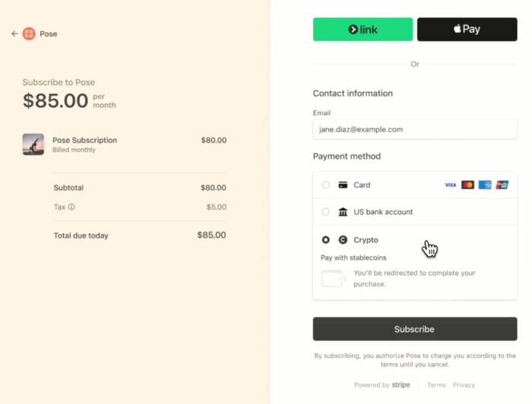
Task: Pay with the green Link button
Action: click(x=363, y=30)
